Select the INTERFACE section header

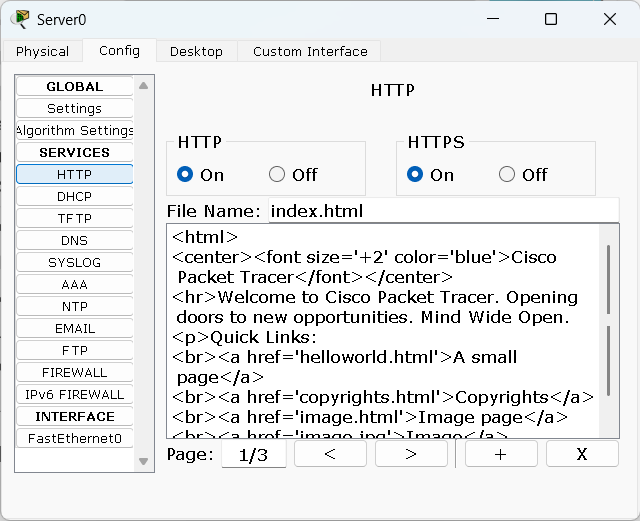coord(75,417)
